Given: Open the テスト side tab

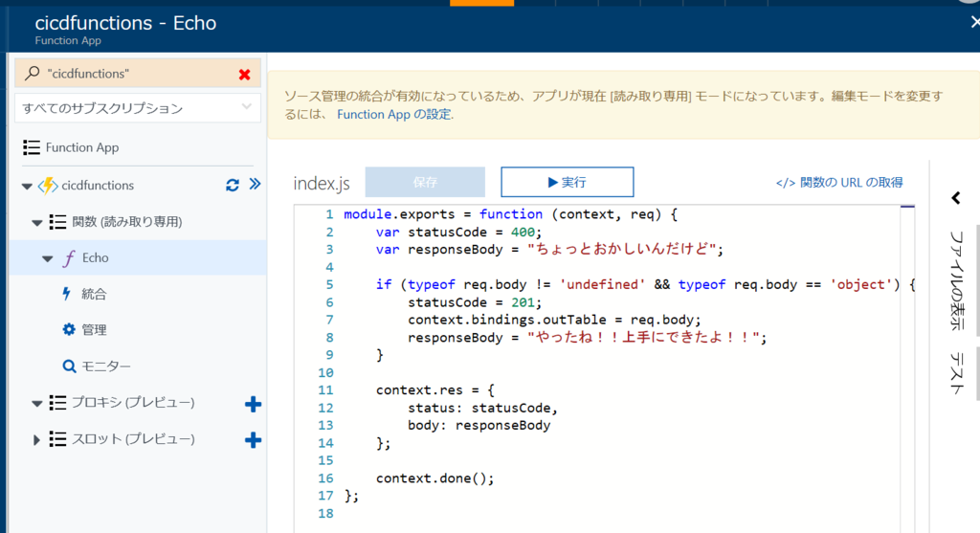Looking at the screenshot, I should coord(957,373).
